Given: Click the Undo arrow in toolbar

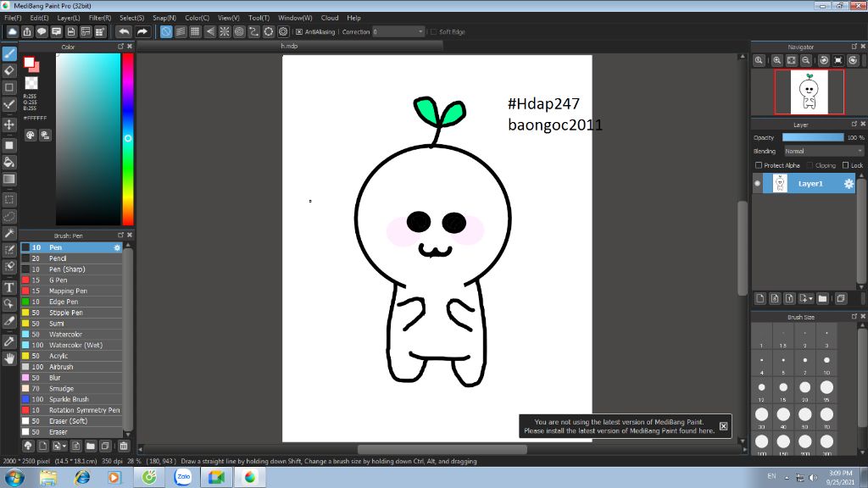Looking at the screenshot, I should tap(124, 32).
